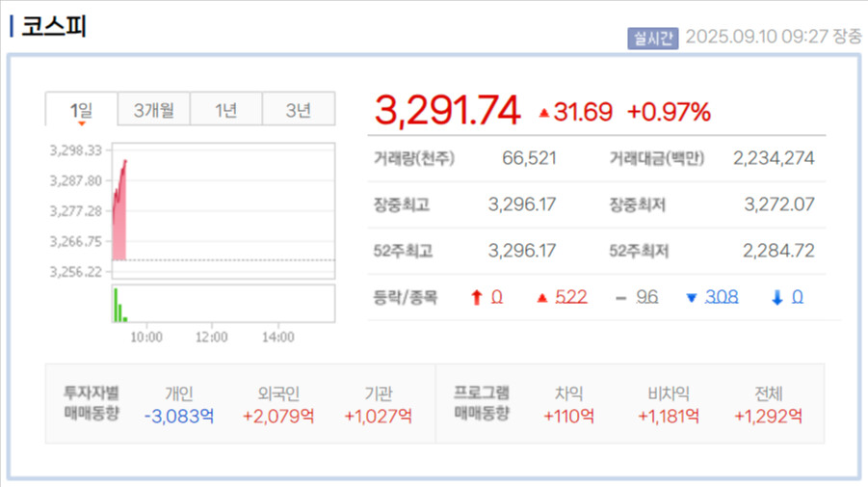Viewport: 868px width, 487px height.
Task: Click the intraday KOSPI price chart
Action: 224,210
